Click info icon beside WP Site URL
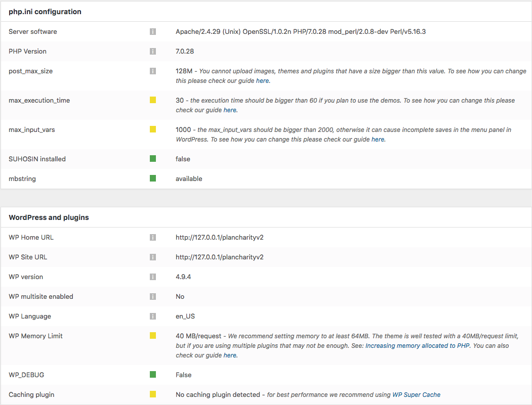The image size is (532, 405). click(x=153, y=257)
